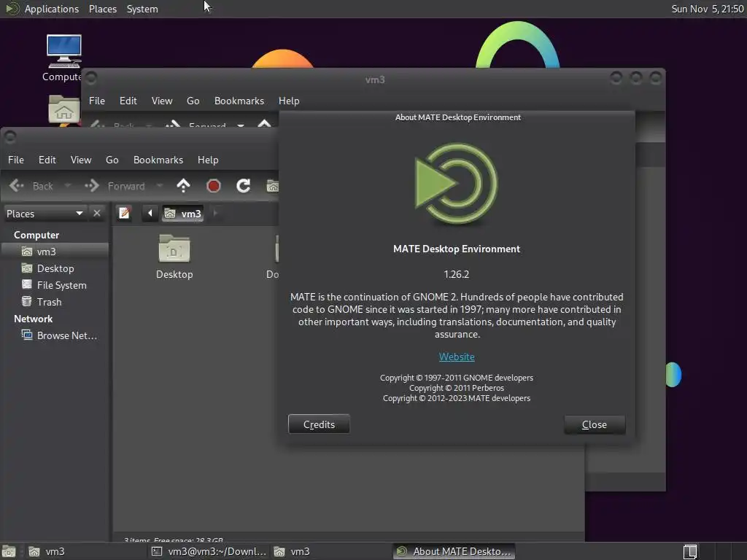This screenshot has width=747, height=560.
Task: Open Forward history dropdown in front window
Action: point(160,186)
